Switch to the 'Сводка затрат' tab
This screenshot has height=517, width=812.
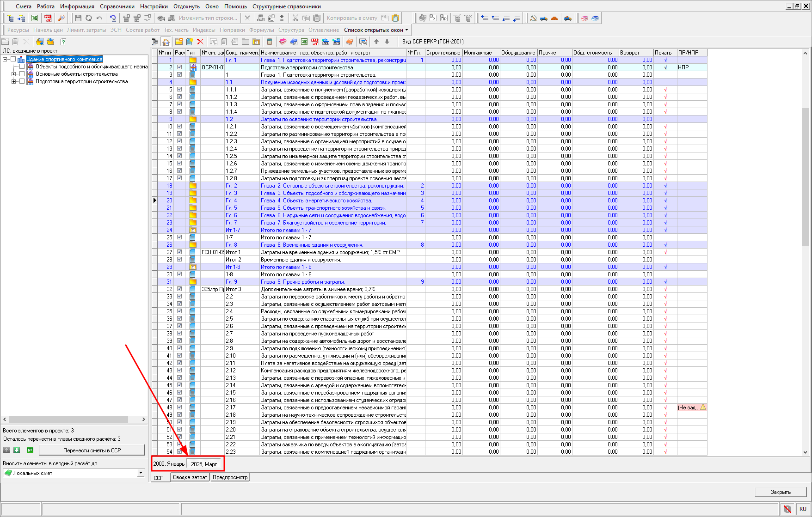click(190, 477)
